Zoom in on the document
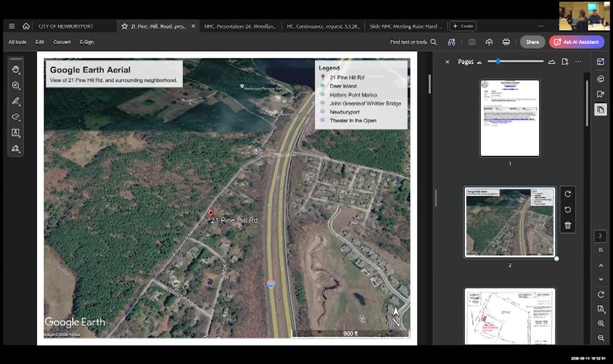613x364 pixels. coord(601,324)
